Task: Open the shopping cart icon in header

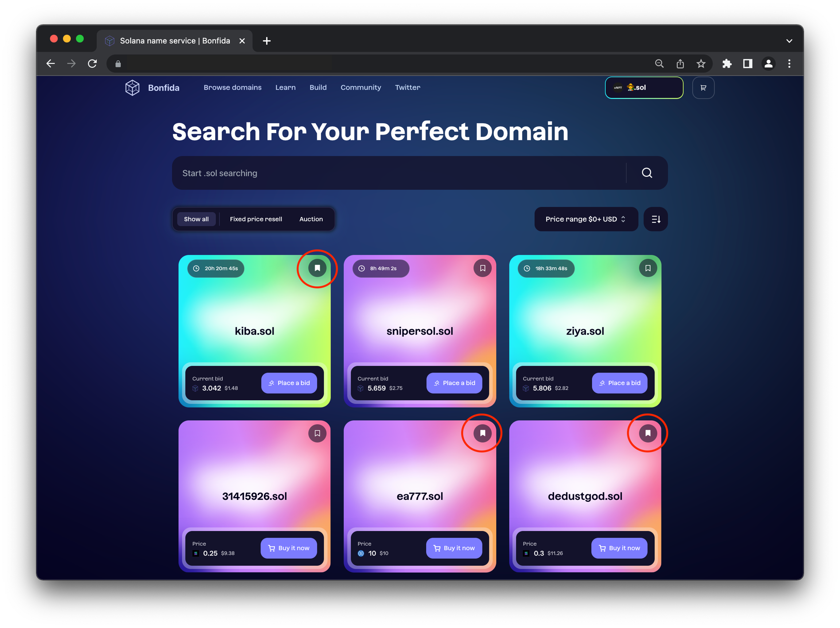Action: tap(703, 88)
